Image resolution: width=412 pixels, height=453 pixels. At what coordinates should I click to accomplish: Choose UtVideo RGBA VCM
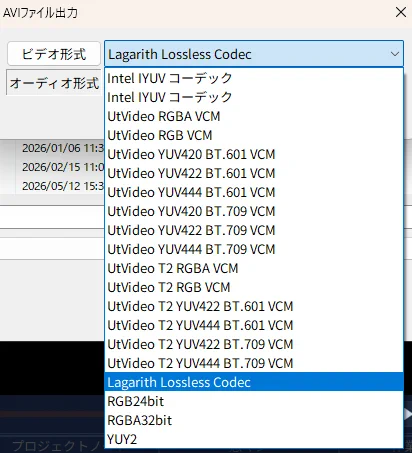point(254,116)
